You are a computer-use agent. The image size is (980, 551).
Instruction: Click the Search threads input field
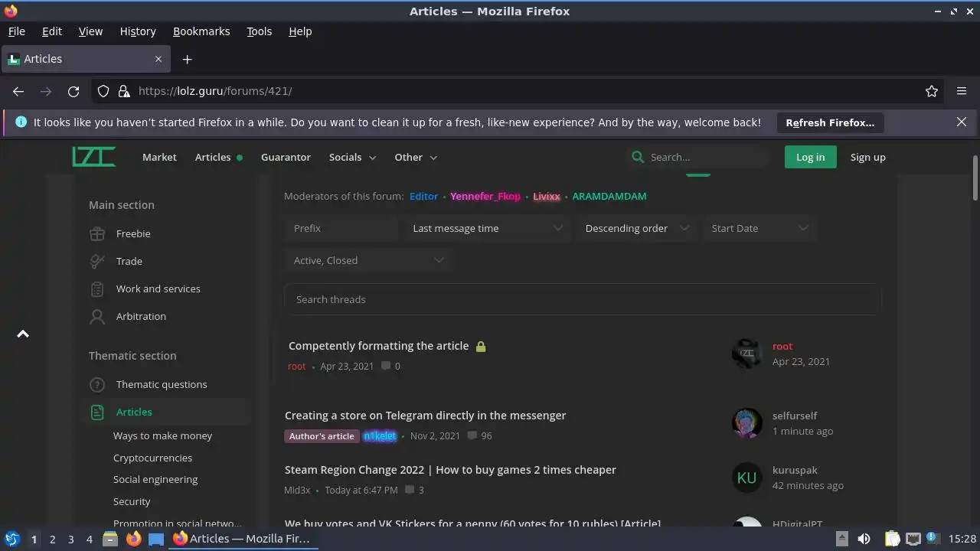pos(583,299)
